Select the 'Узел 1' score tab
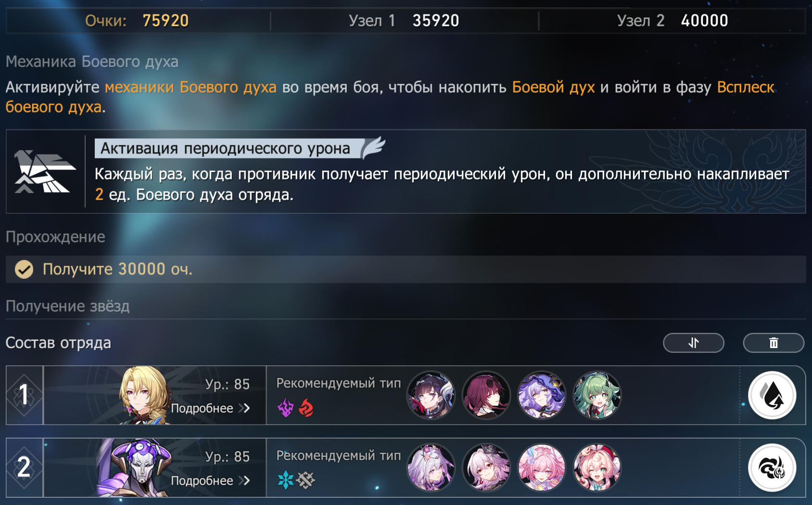Image resolution: width=812 pixels, height=505 pixels. click(x=404, y=21)
